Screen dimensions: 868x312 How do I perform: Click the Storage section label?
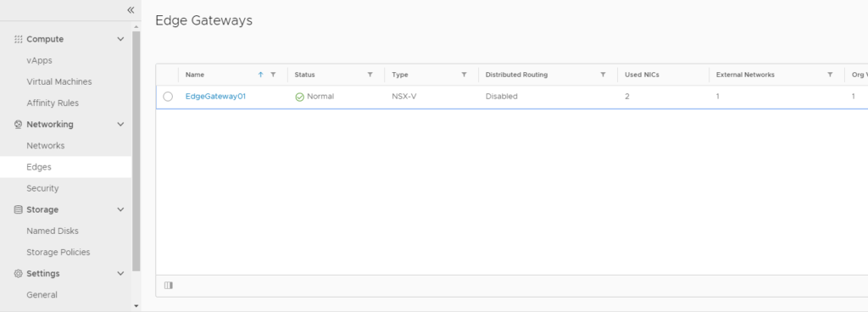[x=42, y=209]
